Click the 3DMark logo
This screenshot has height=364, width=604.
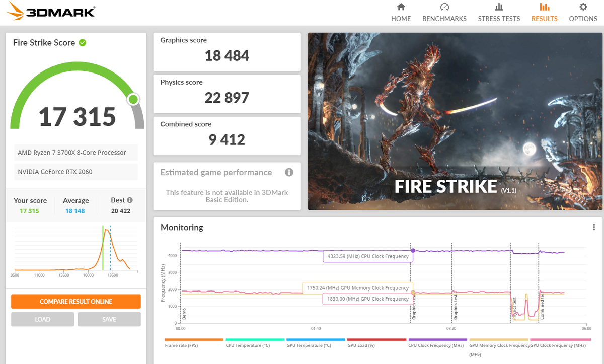tap(51, 11)
